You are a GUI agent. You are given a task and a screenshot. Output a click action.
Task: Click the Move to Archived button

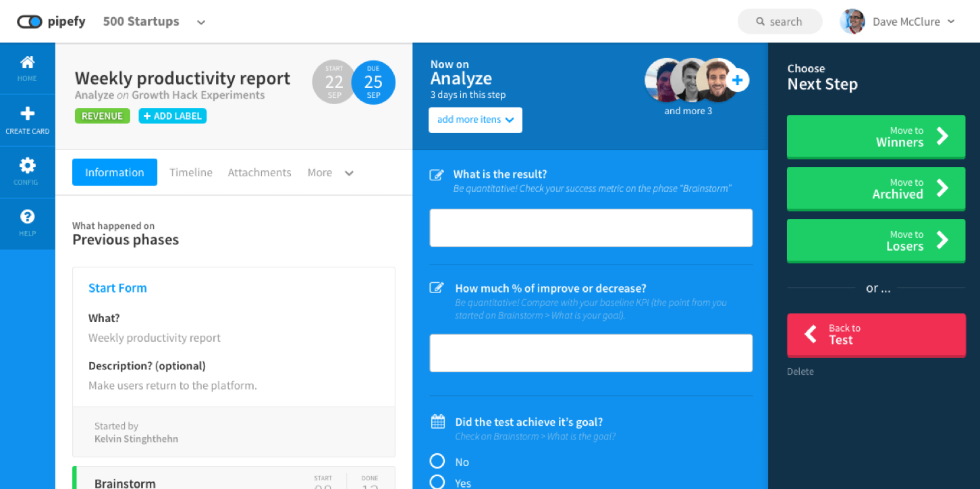(876, 188)
